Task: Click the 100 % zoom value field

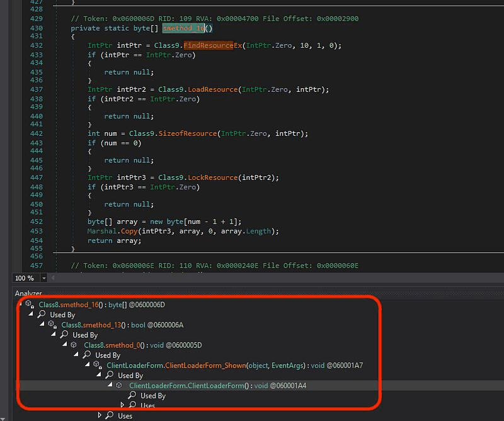Action: (26, 278)
